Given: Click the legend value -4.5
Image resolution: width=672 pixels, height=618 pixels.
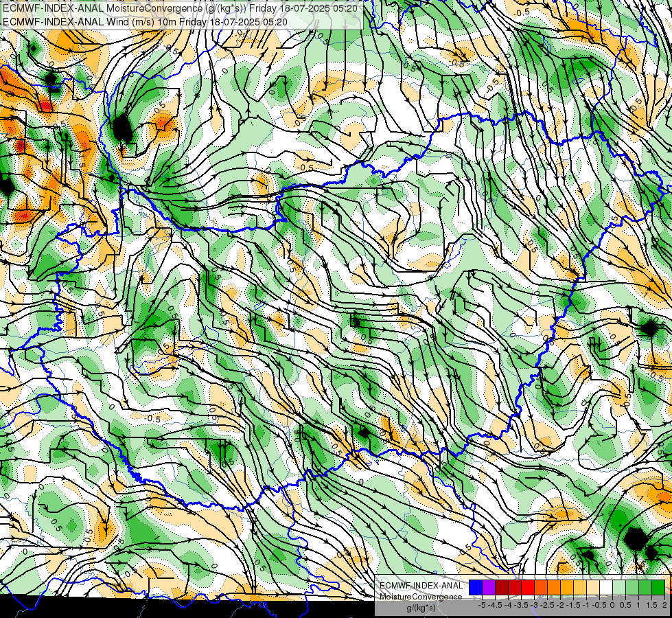Looking at the screenshot, I should click(x=495, y=605).
